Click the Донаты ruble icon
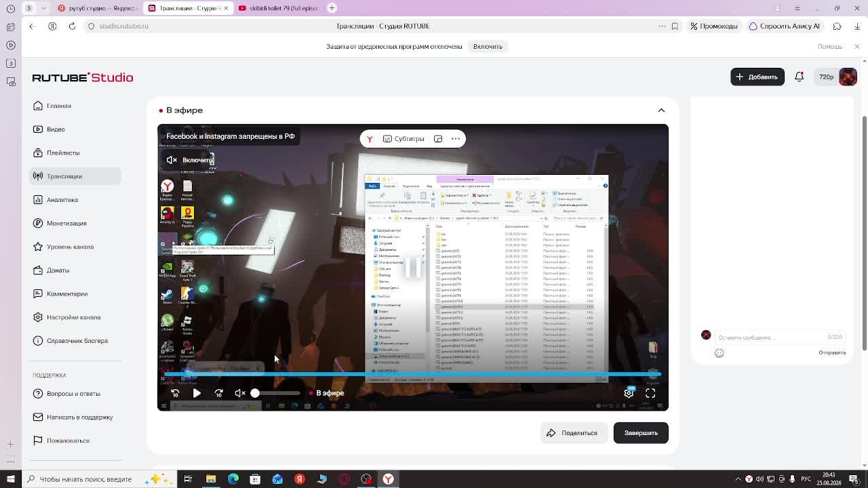The image size is (868, 488). [x=37, y=270]
